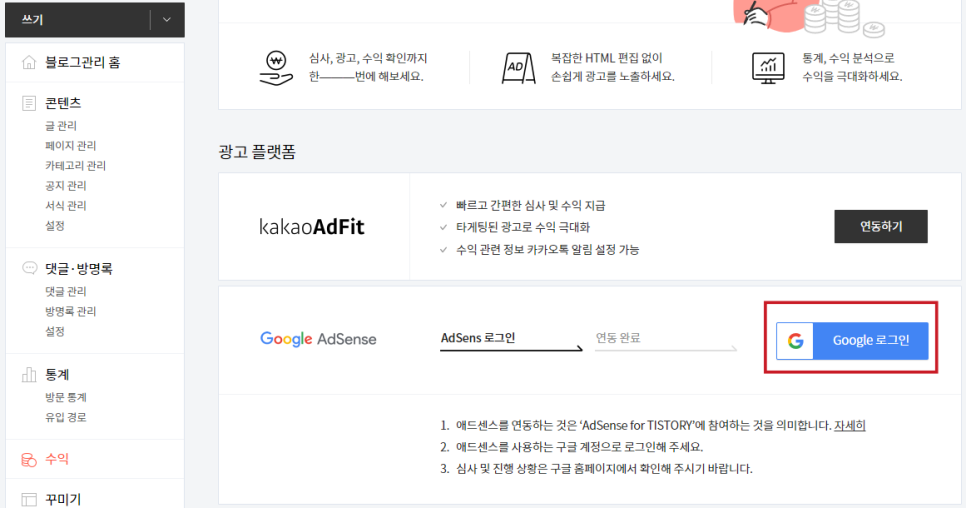The image size is (966, 508).
Task: Click the checkmark beside 빠르고 간편한 심사
Action: coord(443,205)
